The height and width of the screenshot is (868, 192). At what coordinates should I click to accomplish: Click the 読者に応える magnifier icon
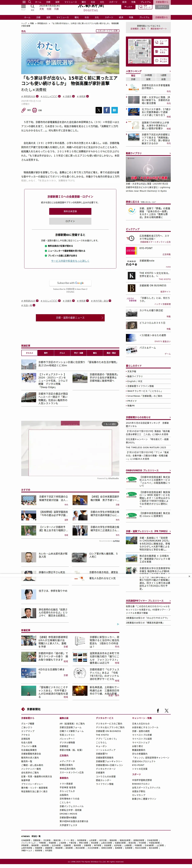131,211
